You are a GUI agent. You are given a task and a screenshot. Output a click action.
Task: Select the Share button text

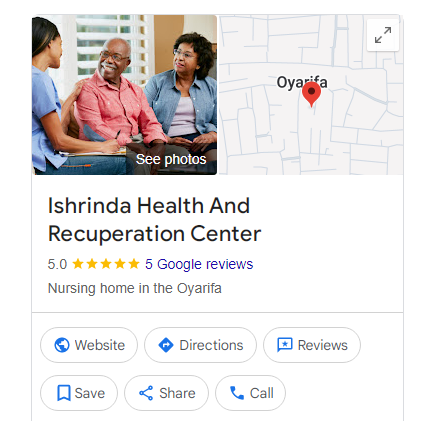pyautogui.click(x=177, y=393)
